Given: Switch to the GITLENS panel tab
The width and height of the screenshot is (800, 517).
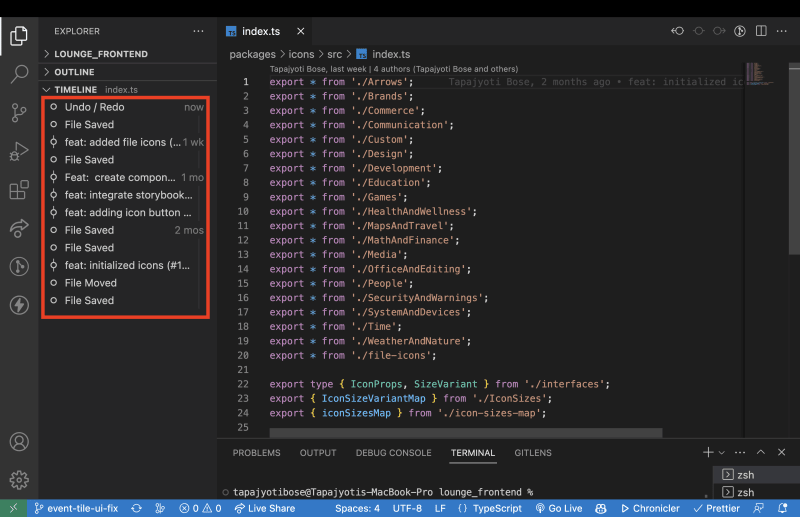Looking at the screenshot, I should click(533, 453).
